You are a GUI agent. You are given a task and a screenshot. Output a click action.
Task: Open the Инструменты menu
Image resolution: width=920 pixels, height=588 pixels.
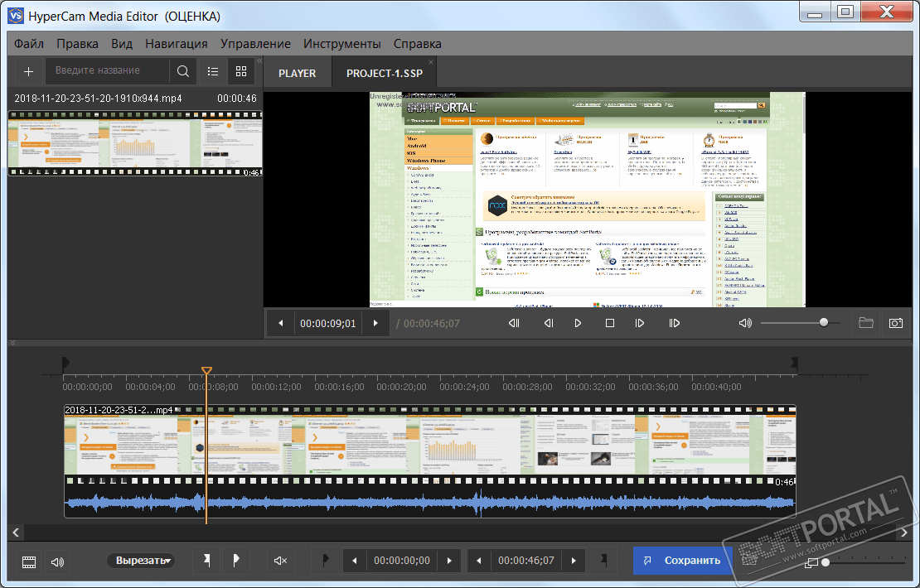pyautogui.click(x=341, y=44)
